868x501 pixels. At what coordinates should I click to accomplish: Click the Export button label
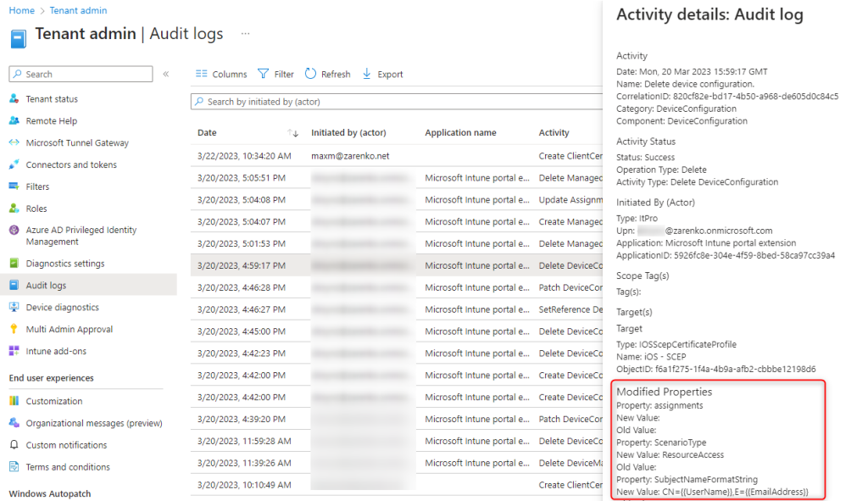(x=390, y=75)
